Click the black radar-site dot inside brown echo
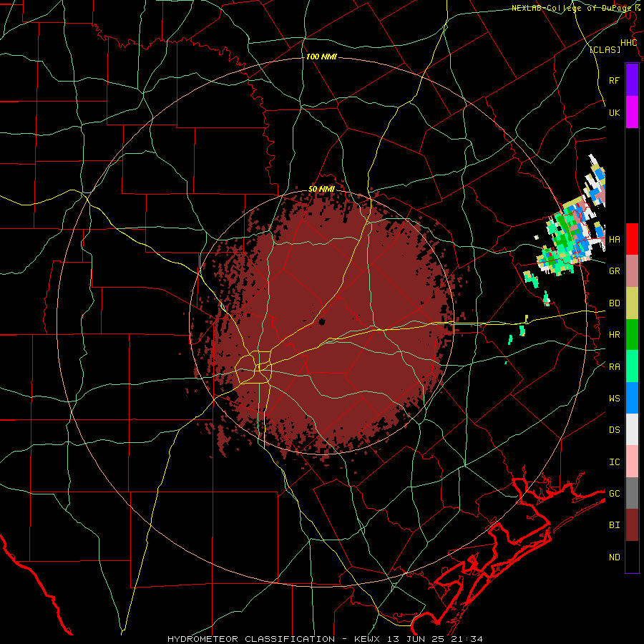 coord(321,321)
